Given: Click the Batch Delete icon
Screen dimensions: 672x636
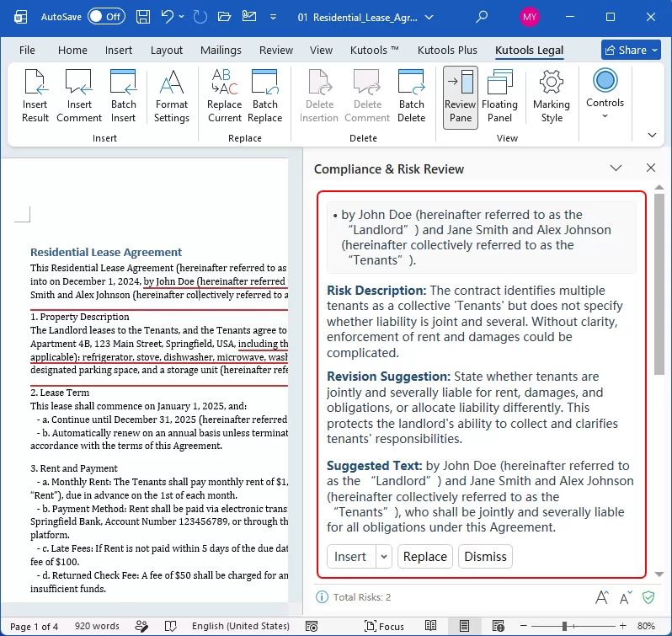Looking at the screenshot, I should pyautogui.click(x=412, y=96).
